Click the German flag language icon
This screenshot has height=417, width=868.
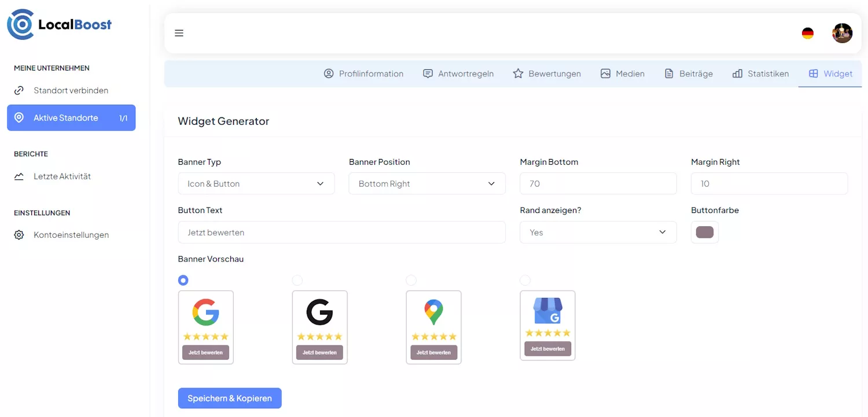coord(808,34)
